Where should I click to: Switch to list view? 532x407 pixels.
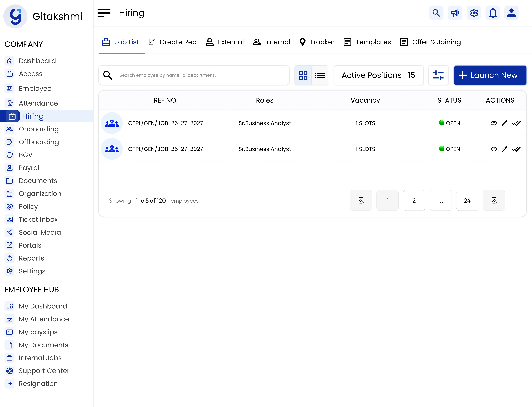point(320,75)
